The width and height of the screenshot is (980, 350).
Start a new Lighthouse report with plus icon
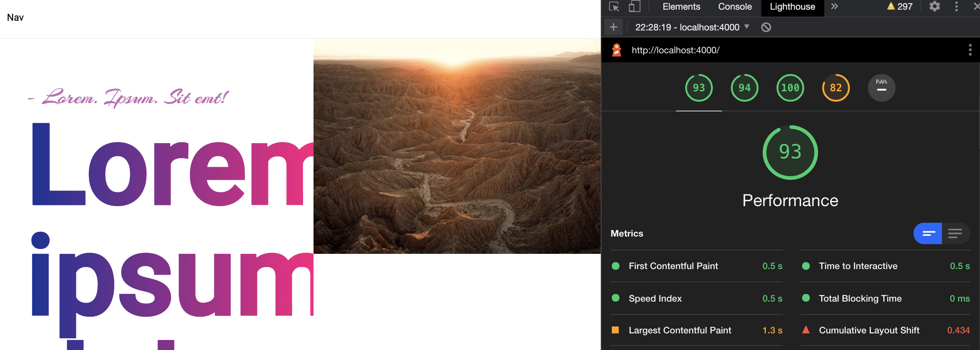[613, 27]
